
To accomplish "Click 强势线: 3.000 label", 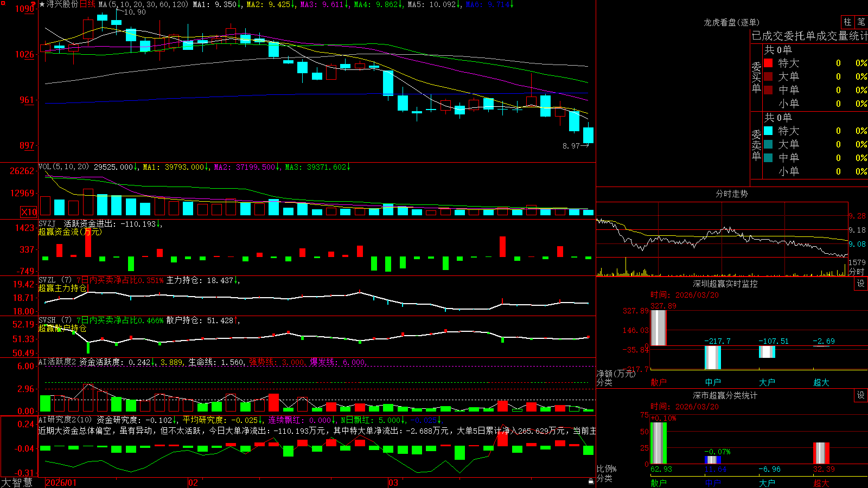I will (x=277, y=362).
